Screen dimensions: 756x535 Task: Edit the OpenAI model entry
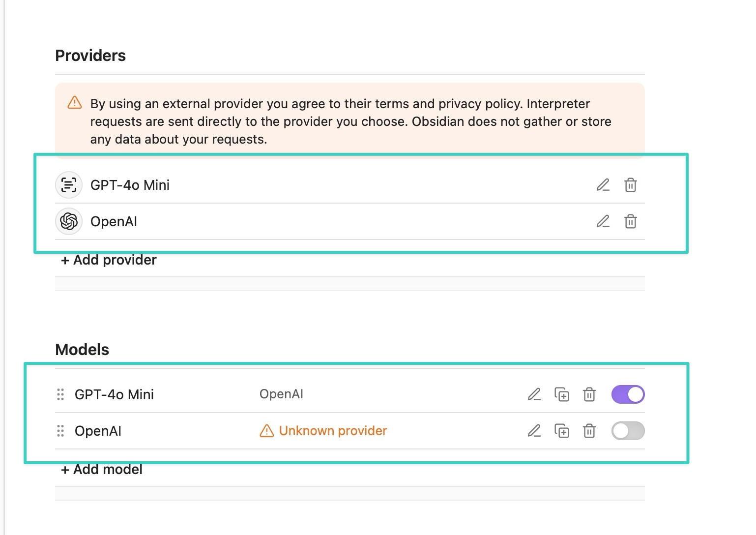[534, 431]
